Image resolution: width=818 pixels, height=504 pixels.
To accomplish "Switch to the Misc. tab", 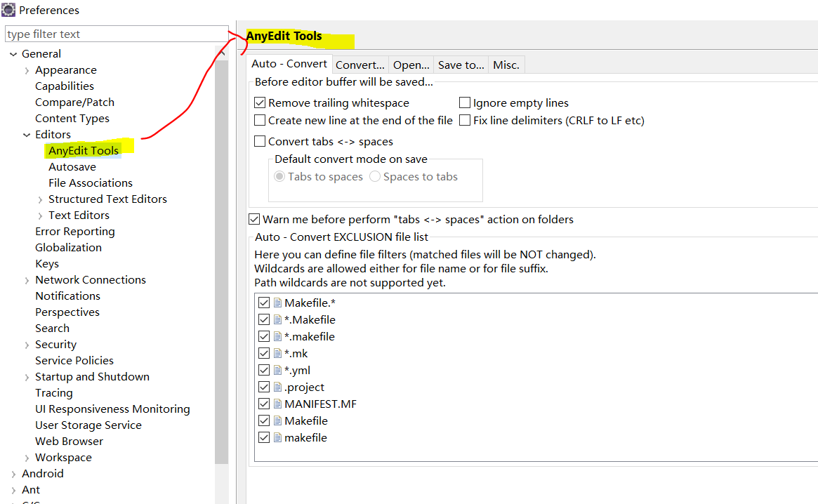I will (506, 65).
